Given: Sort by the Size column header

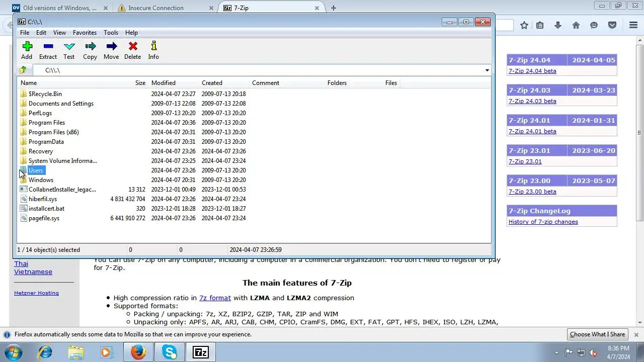Looking at the screenshot, I should pyautogui.click(x=123, y=83).
